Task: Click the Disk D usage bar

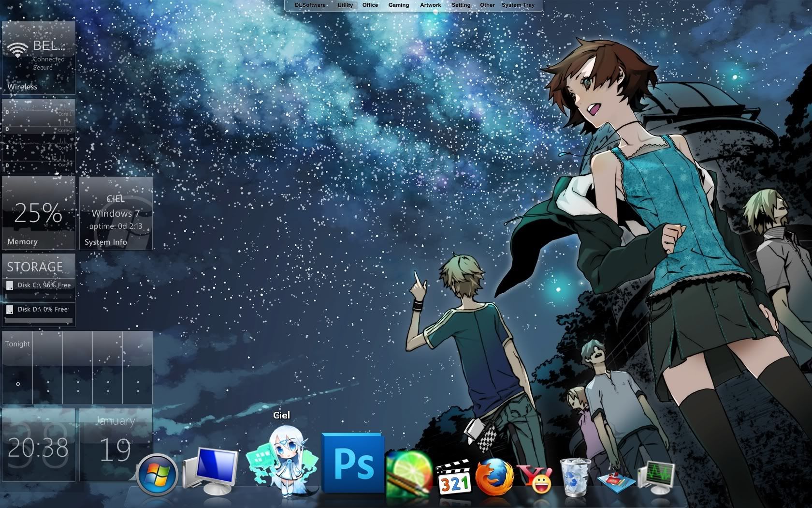Action: 39,320
